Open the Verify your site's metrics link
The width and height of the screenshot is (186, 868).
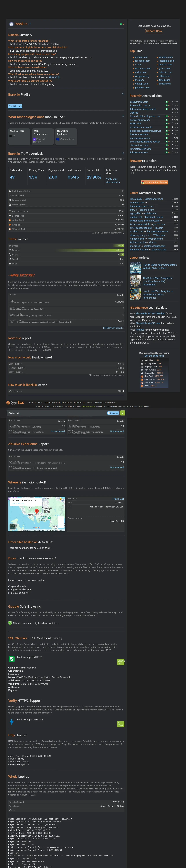click(x=113, y=181)
